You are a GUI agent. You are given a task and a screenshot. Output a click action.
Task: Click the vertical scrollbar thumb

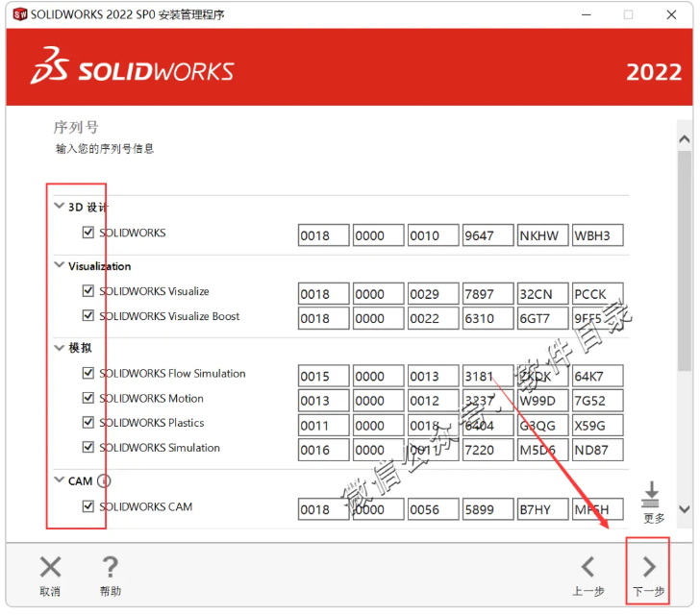684,260
